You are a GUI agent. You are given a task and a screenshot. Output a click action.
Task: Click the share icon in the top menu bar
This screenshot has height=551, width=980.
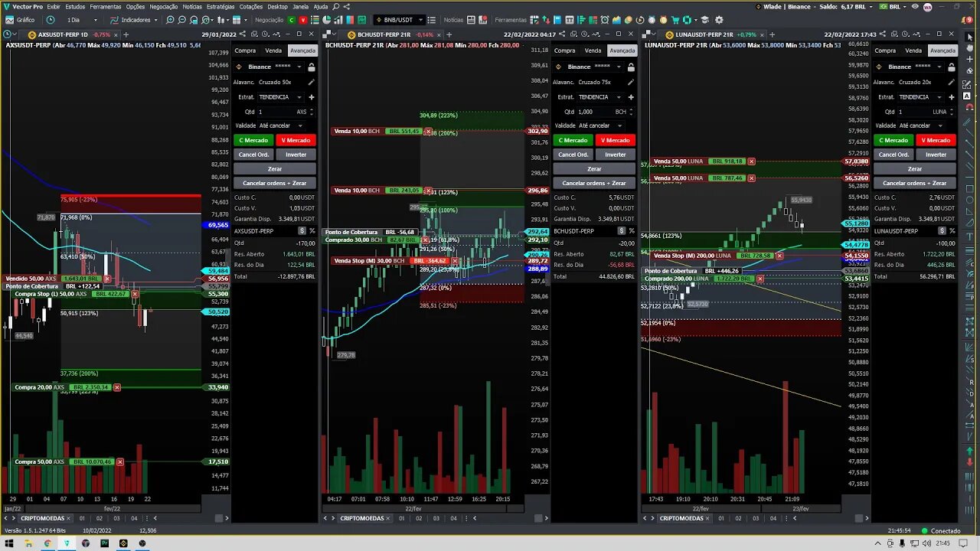point(346,7)
